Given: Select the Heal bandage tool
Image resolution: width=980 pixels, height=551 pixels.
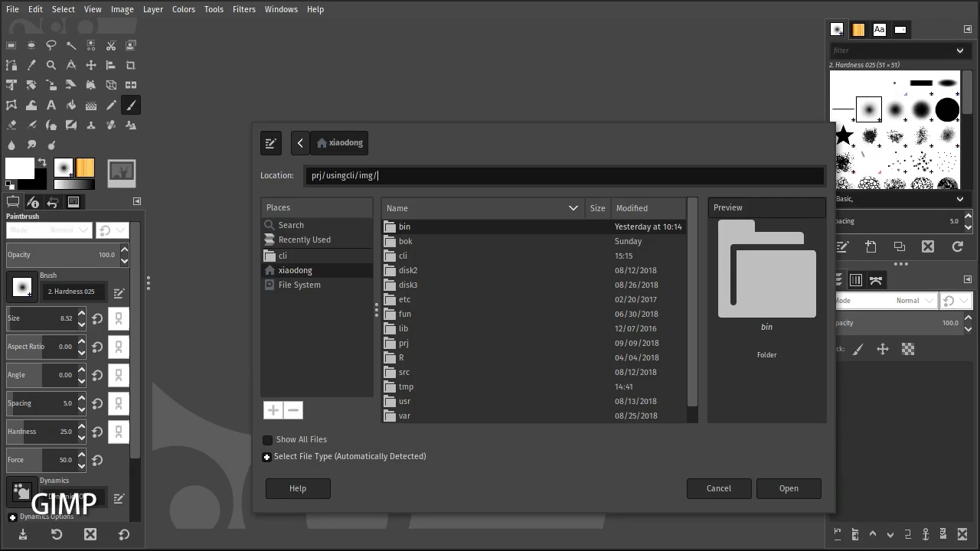Looking at the screenshot, I should [111, 125].
